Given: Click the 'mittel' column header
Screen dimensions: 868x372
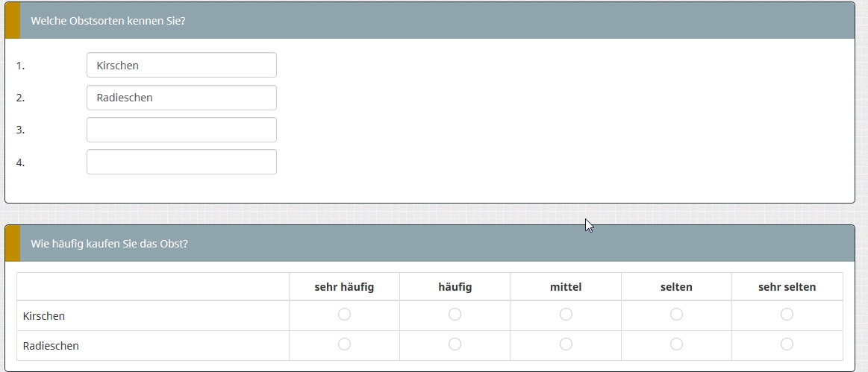Looking at the screenshot, I should (566, 287).
